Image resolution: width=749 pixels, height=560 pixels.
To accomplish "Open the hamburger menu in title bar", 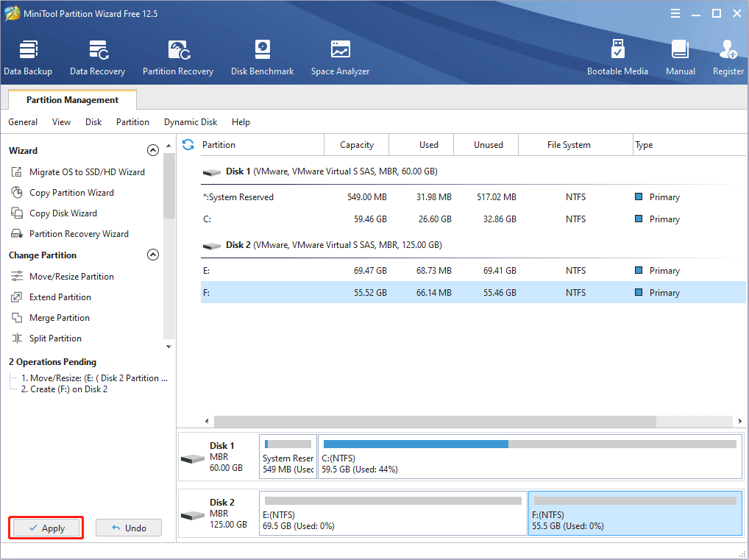I will coord(675,14).
